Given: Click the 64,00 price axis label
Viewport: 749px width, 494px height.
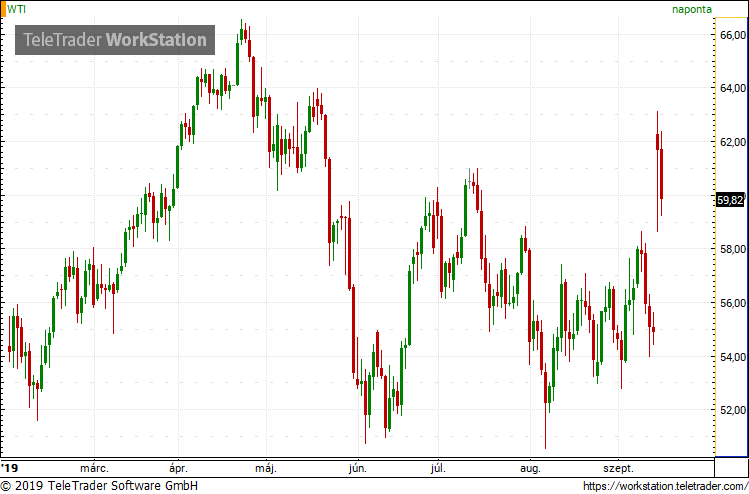Looking at the screenshot, I should tap(733, 88).
